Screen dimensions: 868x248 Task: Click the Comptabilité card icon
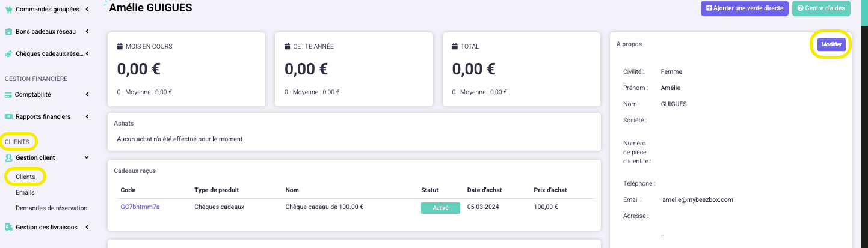pos(9,94)
